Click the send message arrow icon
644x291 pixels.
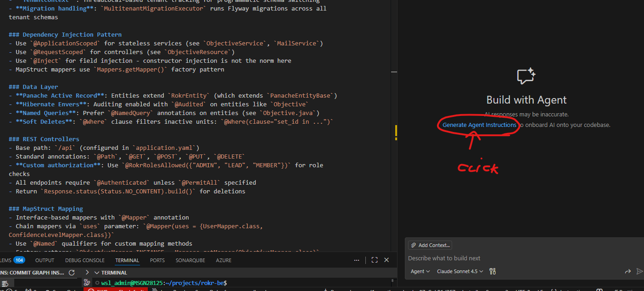pos(639,271)
